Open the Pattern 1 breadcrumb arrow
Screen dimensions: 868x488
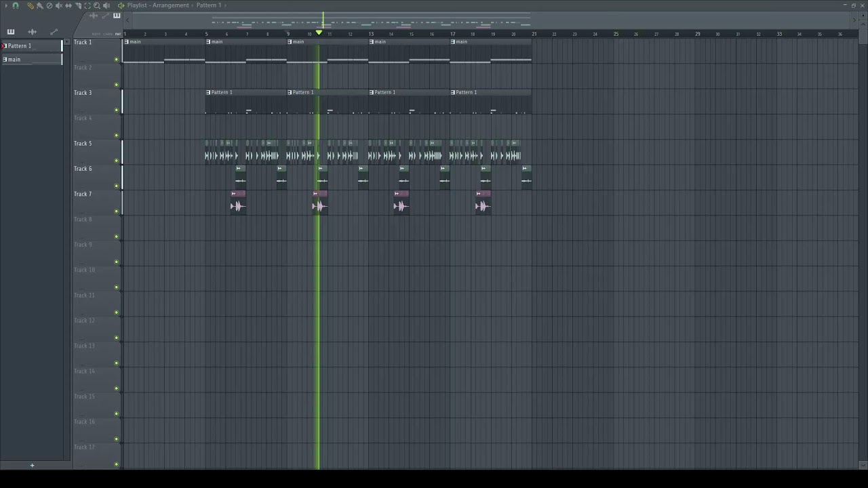225,5
